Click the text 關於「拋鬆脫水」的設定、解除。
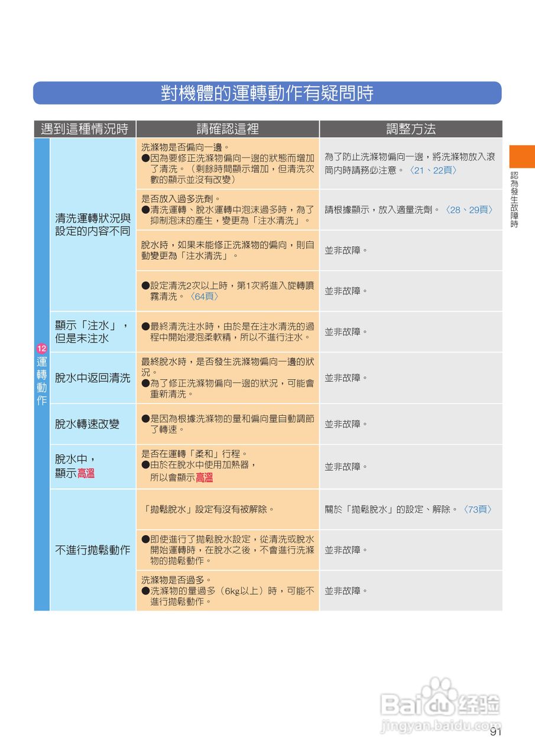 (391, 509)
